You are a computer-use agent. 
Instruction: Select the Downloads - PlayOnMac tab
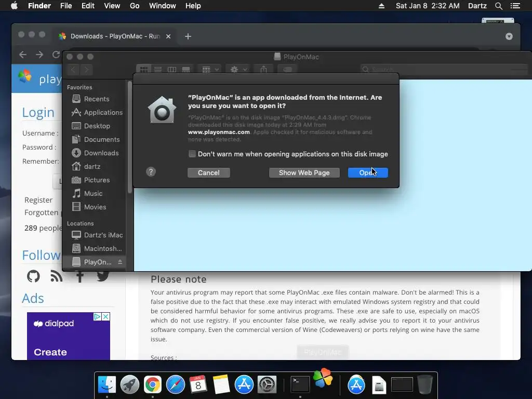pyautogui.click(x=115, y=36)
